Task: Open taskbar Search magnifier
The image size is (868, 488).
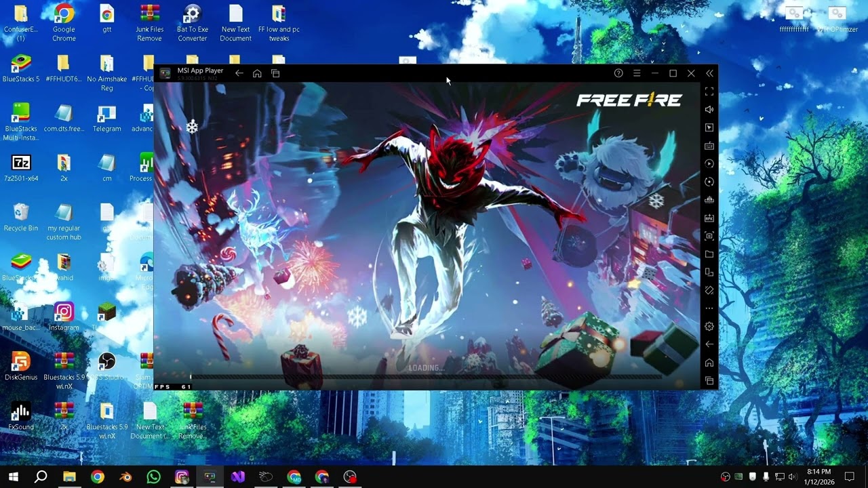Action: tap(41, 476)
